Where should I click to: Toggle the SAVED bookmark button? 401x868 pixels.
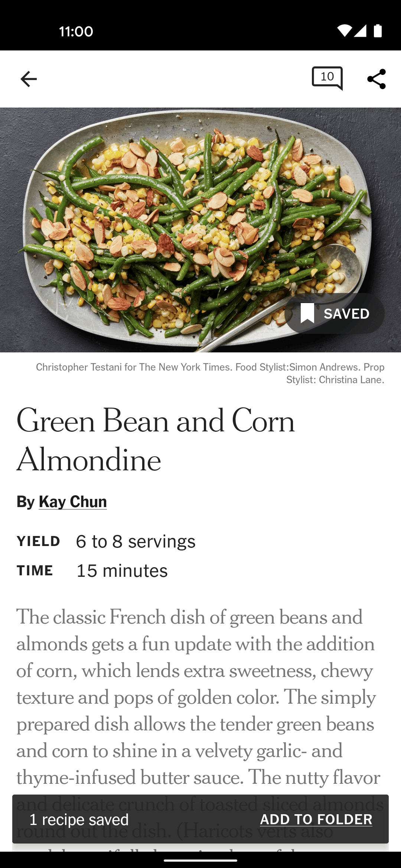pyautogui.click(x=335, y=313)
